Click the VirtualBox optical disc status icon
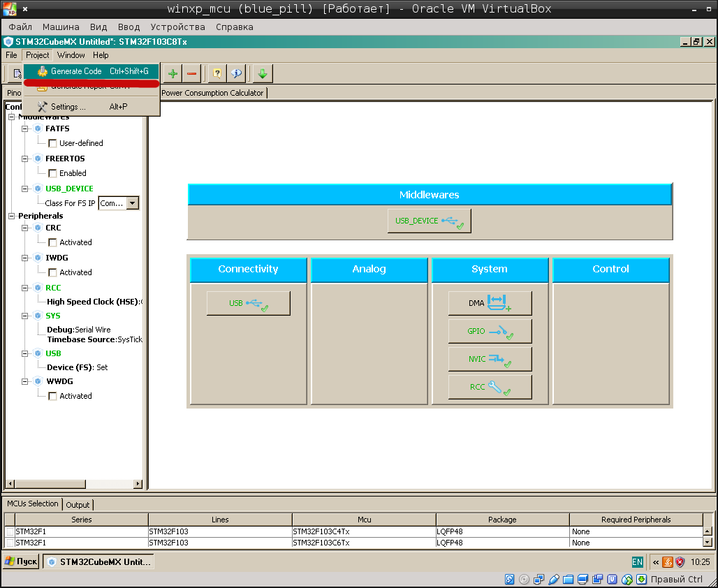Viewport: 718px width, 588px height. (524, 580)
